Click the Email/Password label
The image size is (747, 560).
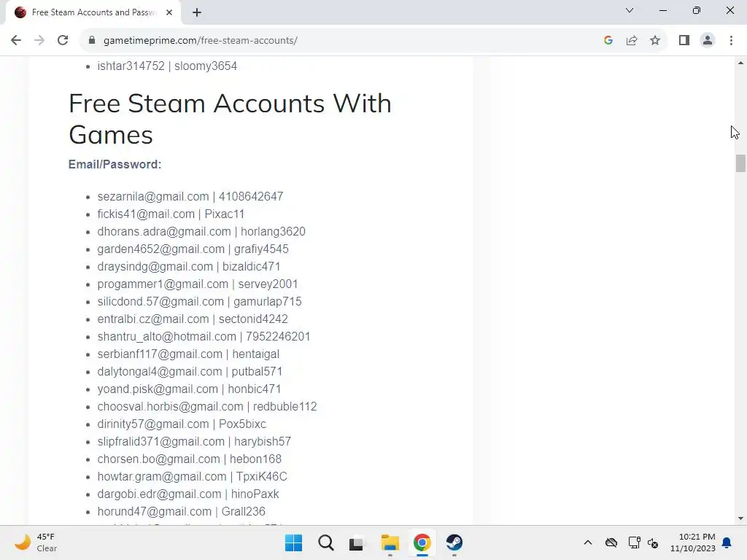point(115,164)
